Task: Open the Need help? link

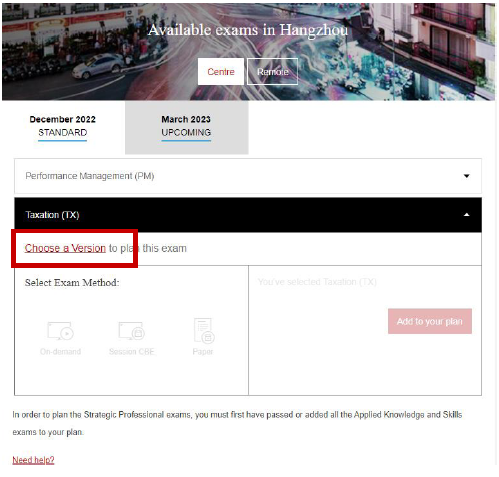Action: [33, 460]
